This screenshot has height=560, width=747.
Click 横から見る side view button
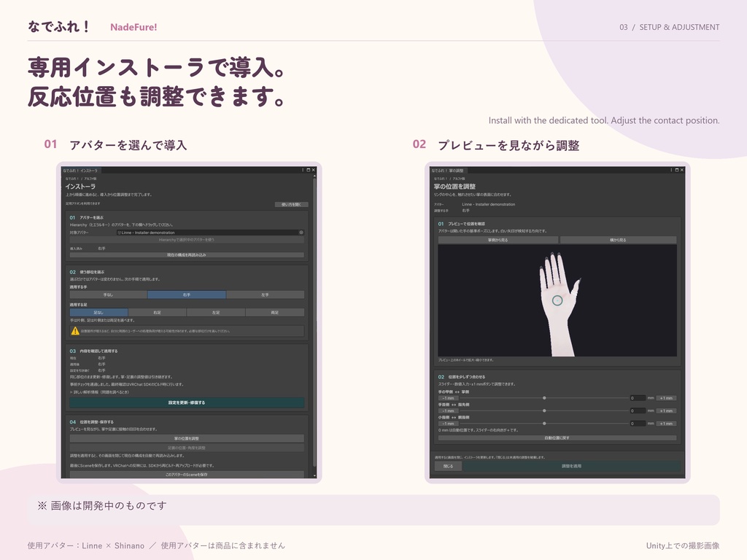(x=618, y=240)
